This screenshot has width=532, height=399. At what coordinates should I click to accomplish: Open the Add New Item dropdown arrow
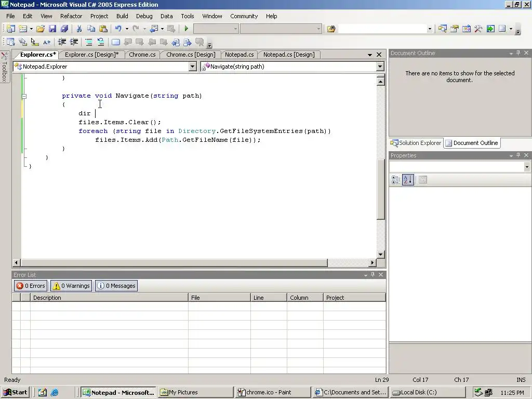31,29
